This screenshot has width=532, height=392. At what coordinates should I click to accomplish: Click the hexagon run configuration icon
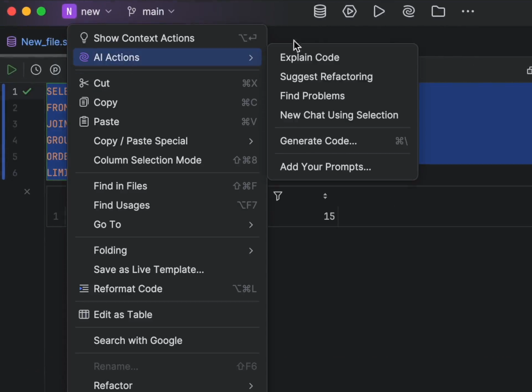[x=349, y=11]
